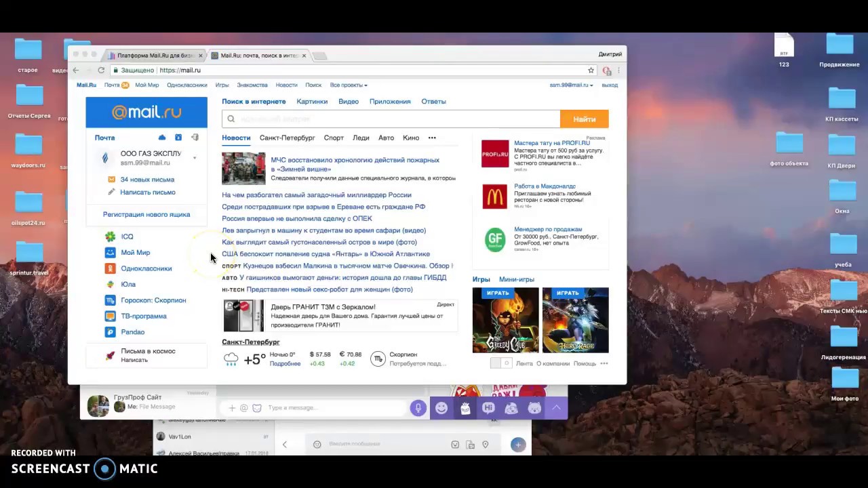Switch search to Картинки
Viewport: 868px width, 488px height.
312,102
